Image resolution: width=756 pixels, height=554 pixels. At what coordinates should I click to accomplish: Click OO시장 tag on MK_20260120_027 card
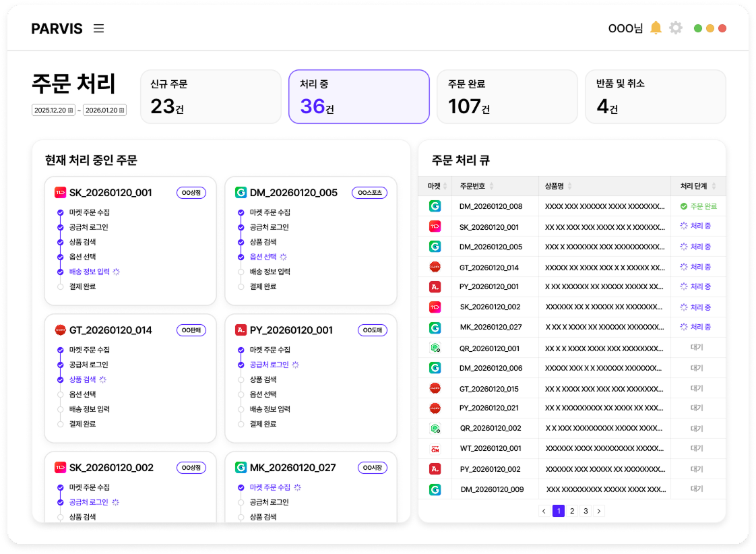click(372, 467)
